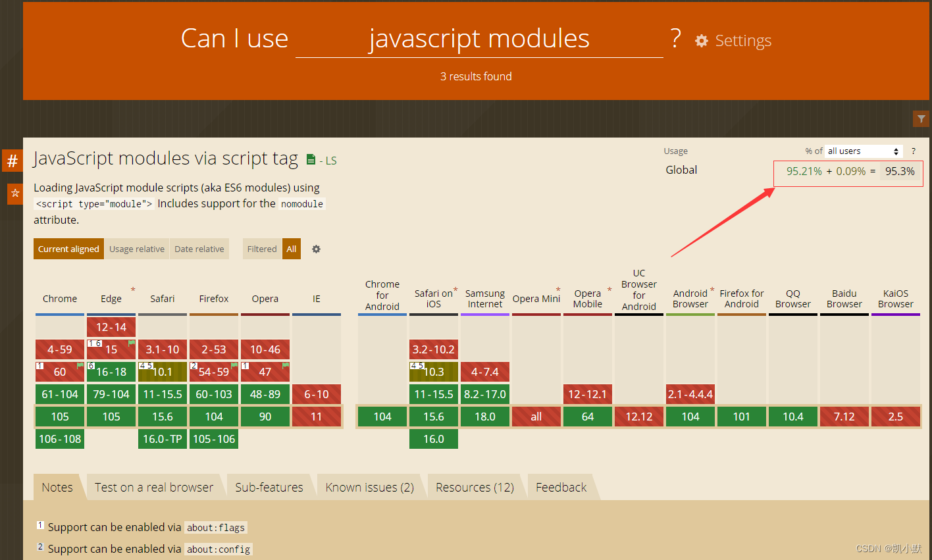The image size is (932, 560).
Task: Select Opera 47 cell
Action: click(265, 372)
